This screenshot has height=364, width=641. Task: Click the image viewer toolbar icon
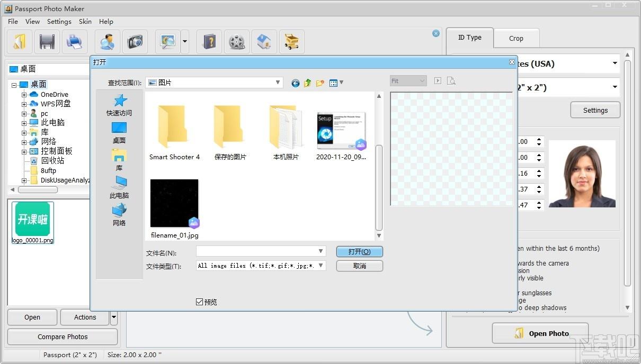pyautogui.click(x=168, y=42)
